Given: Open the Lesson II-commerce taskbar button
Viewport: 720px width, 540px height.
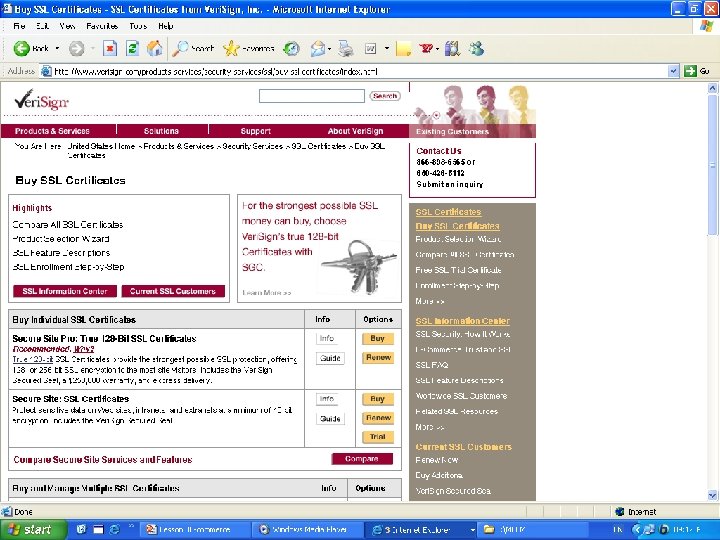Looking at the screenshot, I should [x=194, y=529].
